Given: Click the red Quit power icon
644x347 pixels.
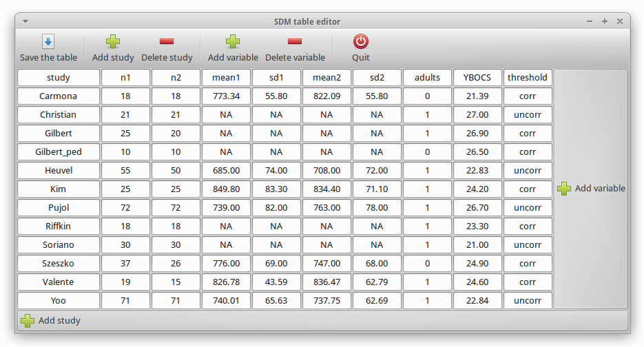Looking at the screenshot, I should (361, 42).
